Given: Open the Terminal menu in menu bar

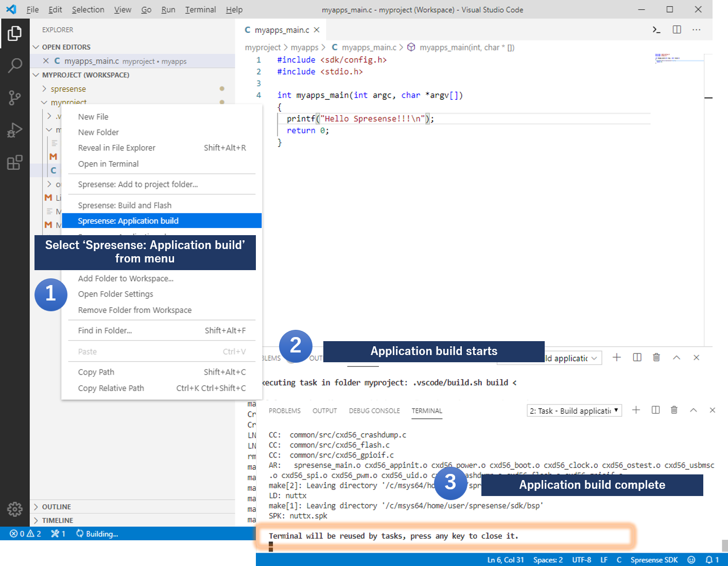Looking at the screenshot, I should coord(200,9).
